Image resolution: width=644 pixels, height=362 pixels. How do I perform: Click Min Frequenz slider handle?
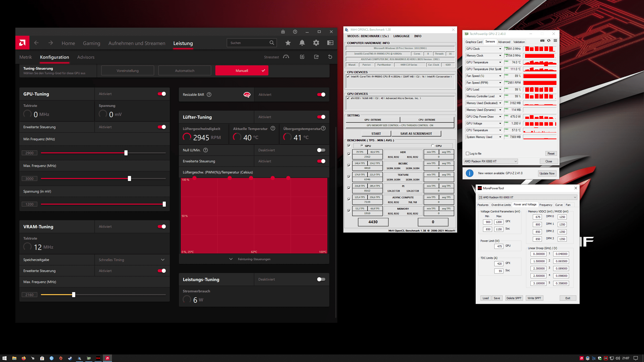[x=126, y=153]
